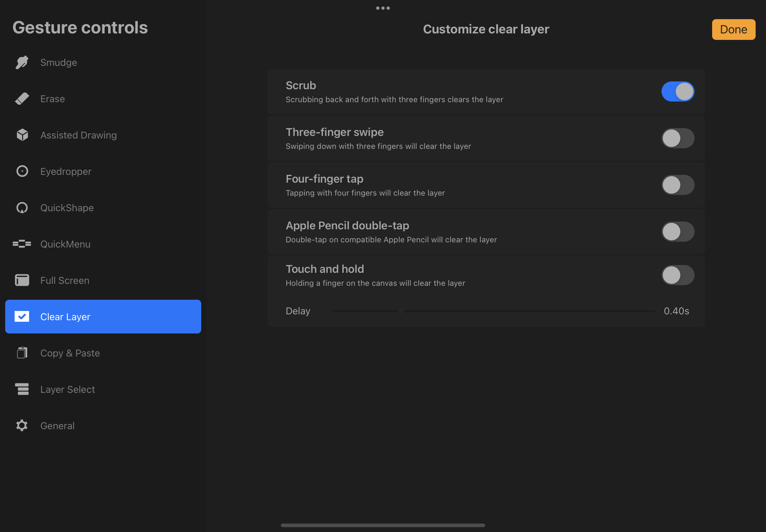
Task: Click the Eyedropper circle icon
Action: (x=22, y=171)
